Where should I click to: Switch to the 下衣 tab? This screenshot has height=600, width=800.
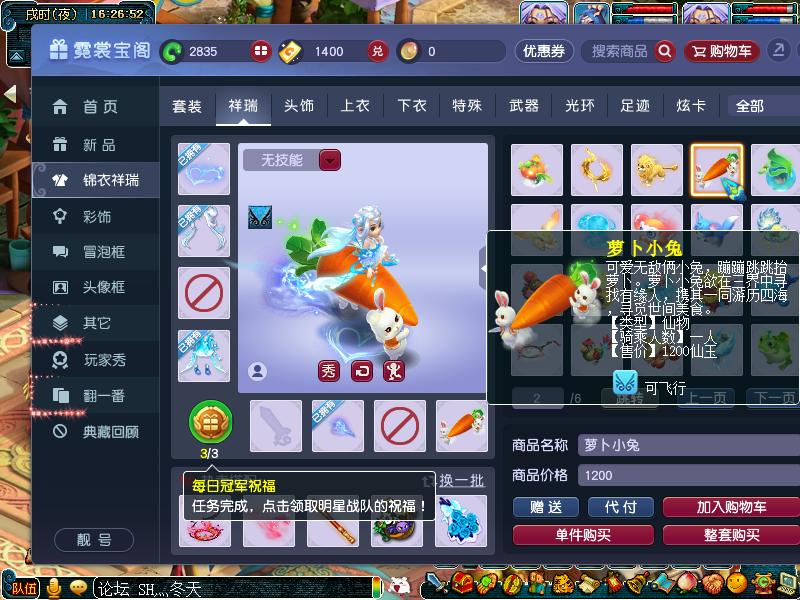411,106
